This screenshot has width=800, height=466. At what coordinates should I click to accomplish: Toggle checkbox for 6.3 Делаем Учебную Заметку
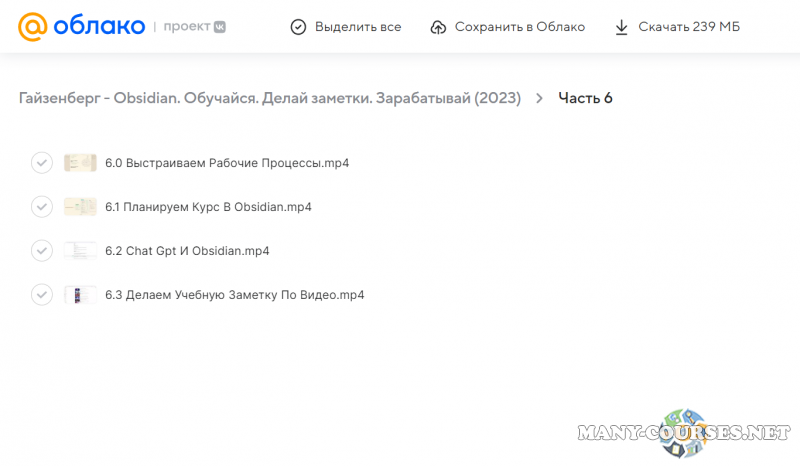click(x=41, y=295)
